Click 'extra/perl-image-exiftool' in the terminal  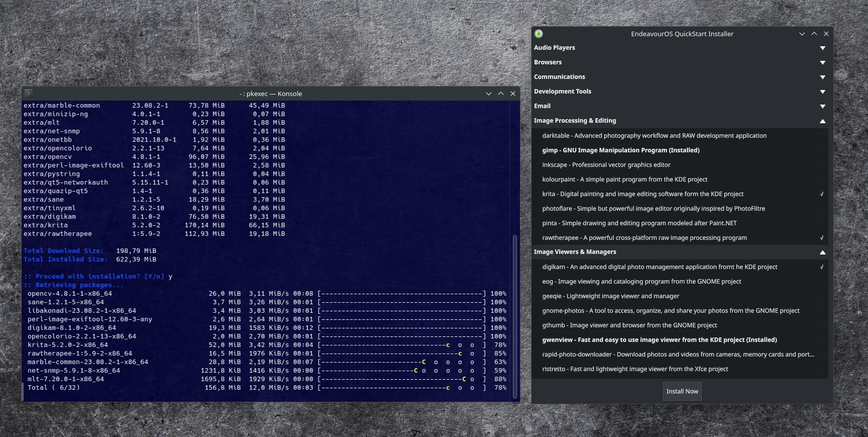(x=74, y=165)
